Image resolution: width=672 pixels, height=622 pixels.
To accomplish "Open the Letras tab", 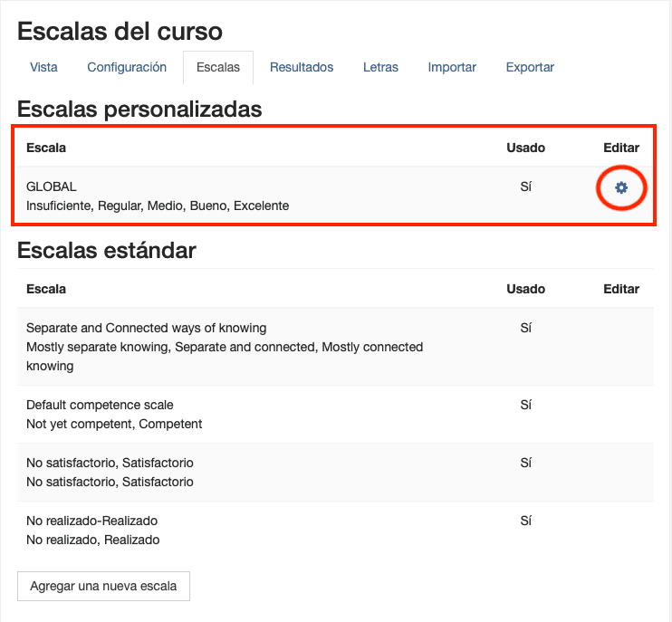I will pyautogui.click(x=380, y=67).
